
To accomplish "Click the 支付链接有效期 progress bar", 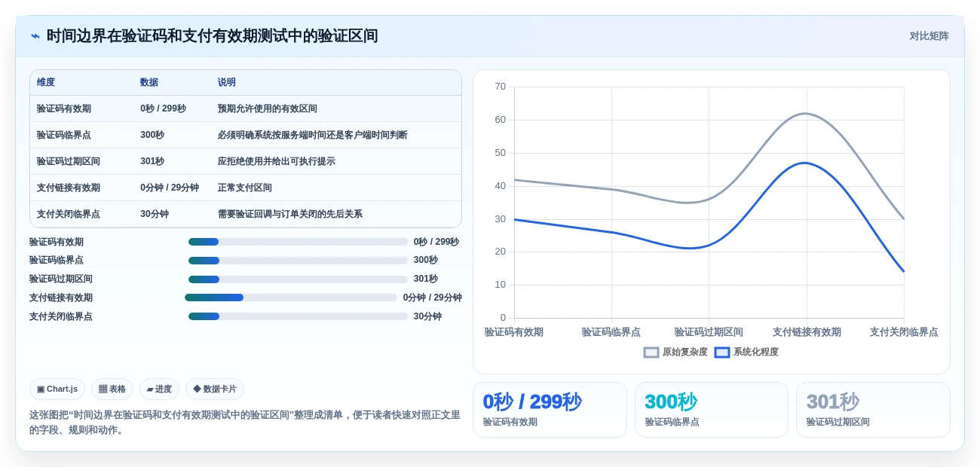I will (291, 298).
